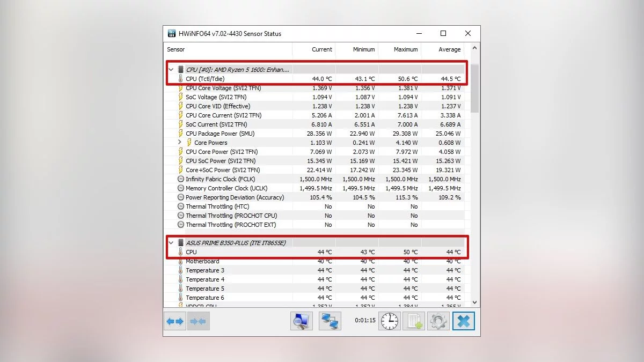This screenshot has height=362, width=644.
Task: Select Core+SoC Power (SVI2 TFN) row
Action: (x=314, y=170)
